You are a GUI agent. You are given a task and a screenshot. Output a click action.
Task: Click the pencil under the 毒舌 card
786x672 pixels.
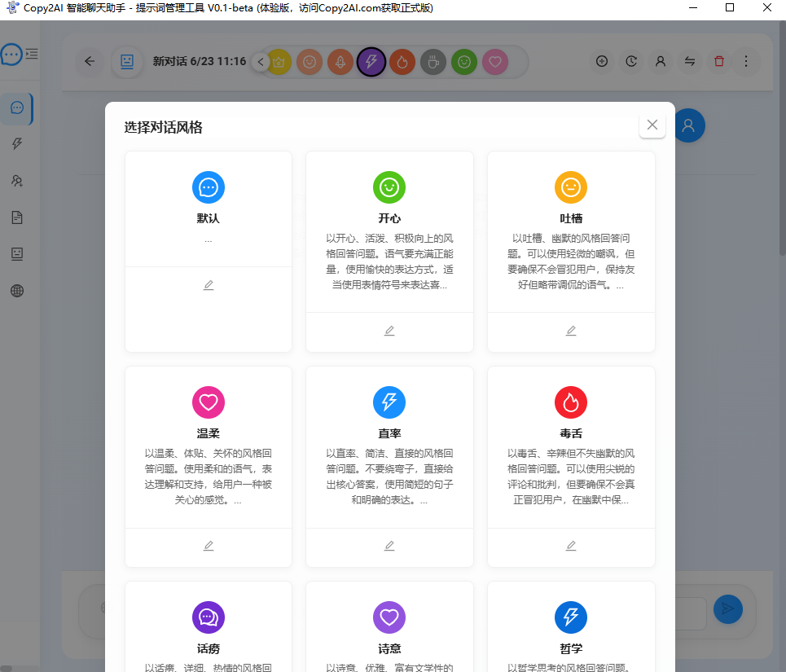coord(571,546)
